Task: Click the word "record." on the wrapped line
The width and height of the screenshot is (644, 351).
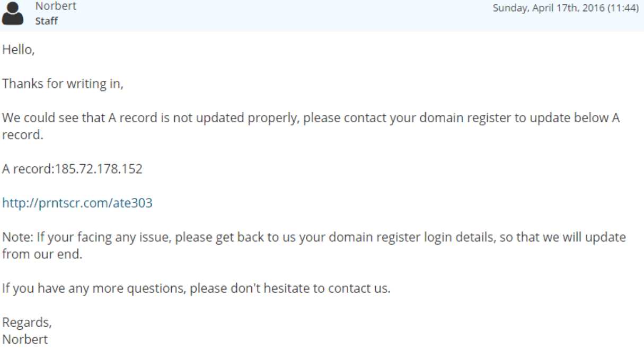Action: click(21, 135)
